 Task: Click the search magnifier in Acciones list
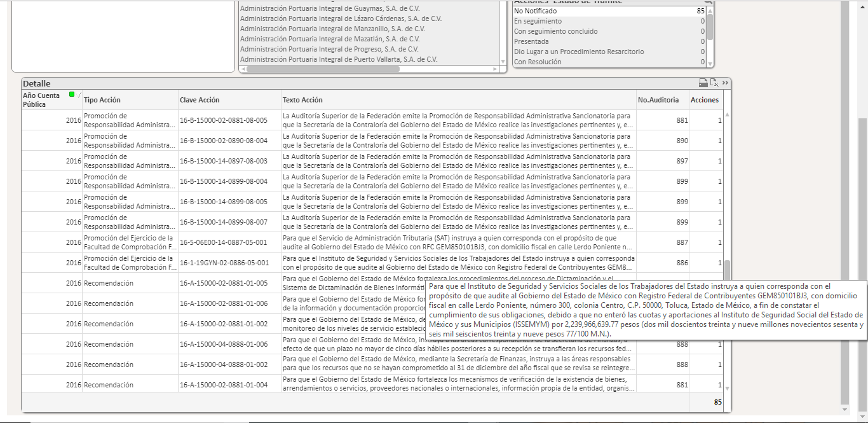(x=709, y=2)
